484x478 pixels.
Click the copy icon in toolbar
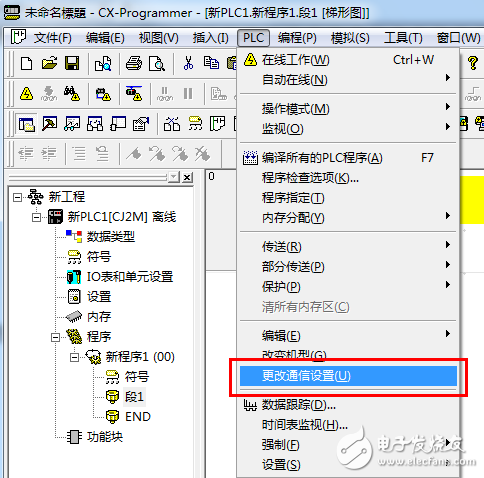[211, 63]
